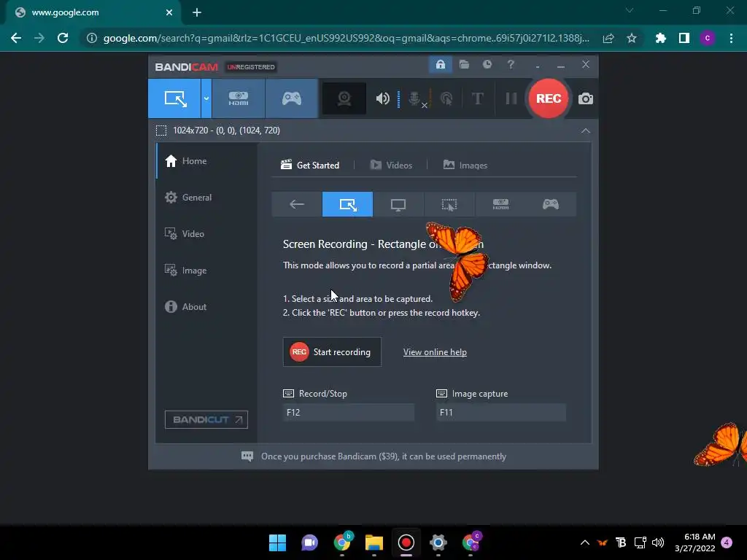Image resolution: width=747 pixels, height=560 pixels.
Task: Switch to the Get Started tab
Action: point(310,166)
